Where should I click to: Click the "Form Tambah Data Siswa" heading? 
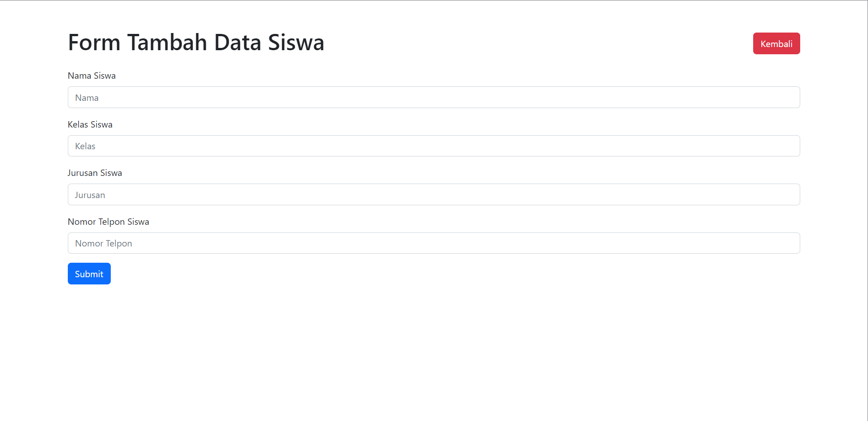tap(196, 43)
